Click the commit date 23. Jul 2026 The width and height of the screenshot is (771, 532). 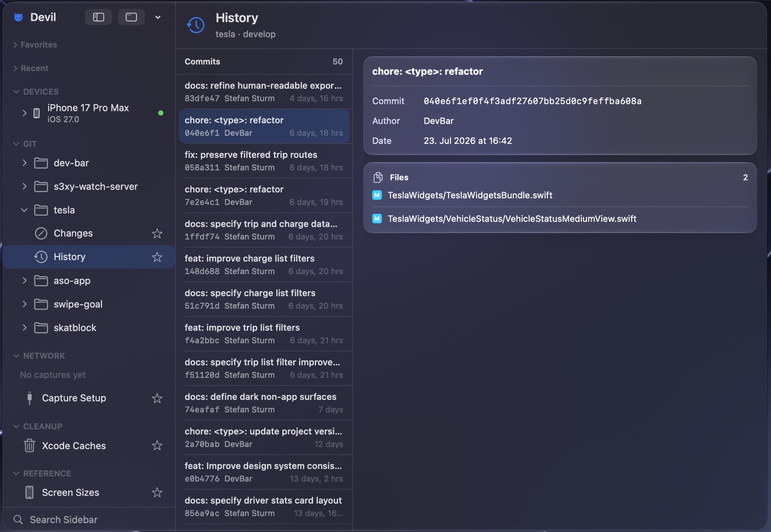[468, 141]
